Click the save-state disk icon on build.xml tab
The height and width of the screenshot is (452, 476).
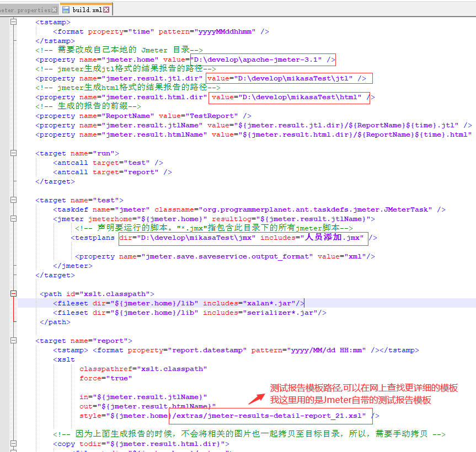[x=66, y=10]
